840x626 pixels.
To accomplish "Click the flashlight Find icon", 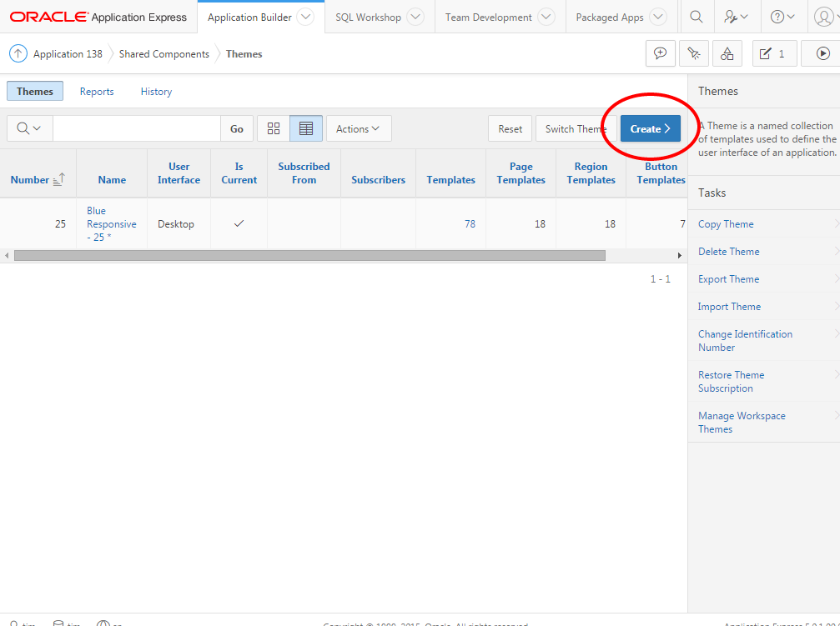I will (x=694, y=54).
